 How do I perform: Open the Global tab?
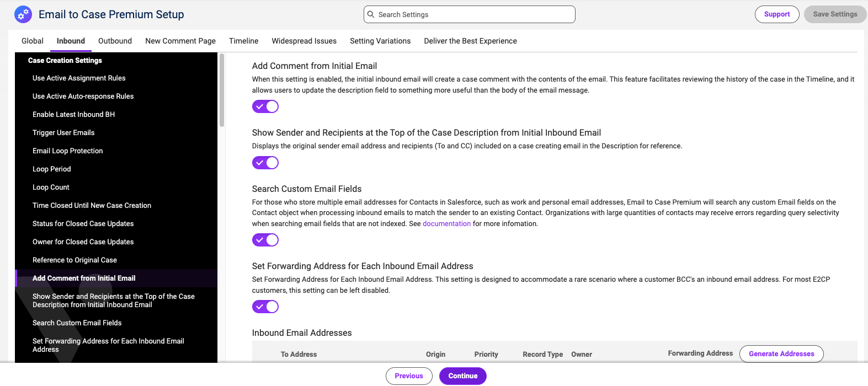coord(33,41)
